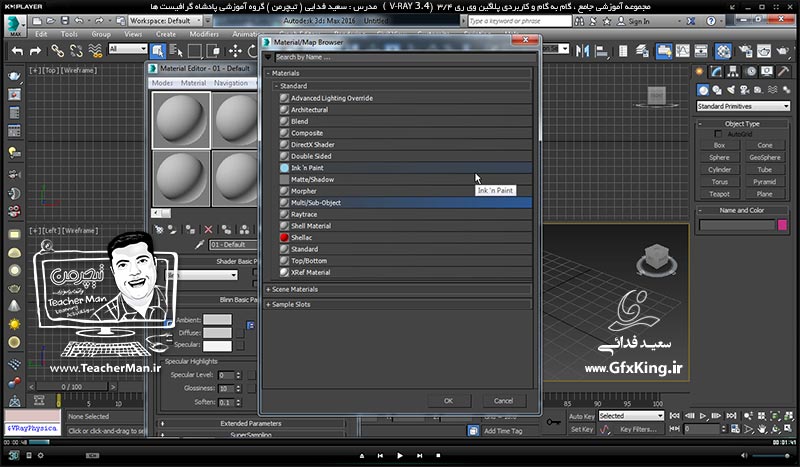
Task: Click Cancel in Material/Map Browser
Action: click(504, 401)
